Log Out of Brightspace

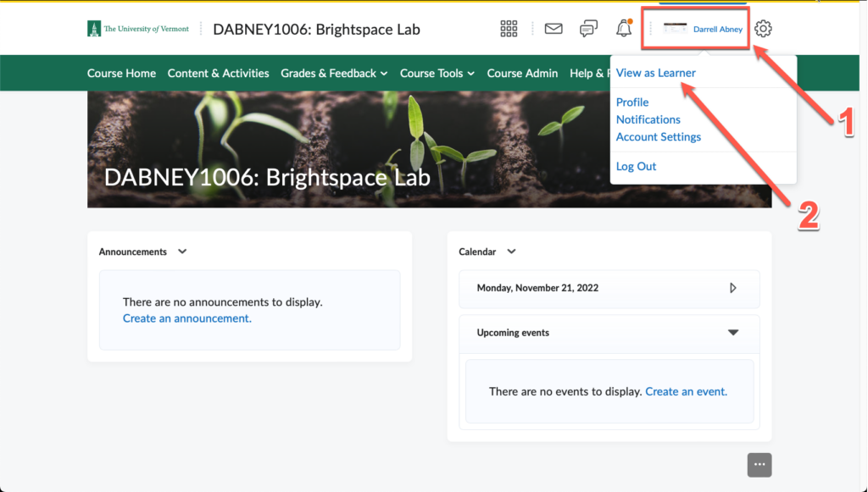coord(636,166)
